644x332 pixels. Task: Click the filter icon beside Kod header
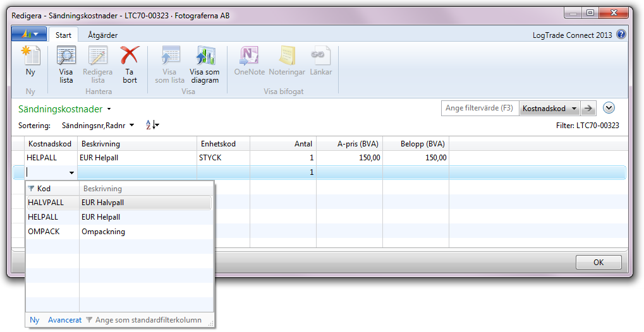pyautogui.click(x=31, y=189)
